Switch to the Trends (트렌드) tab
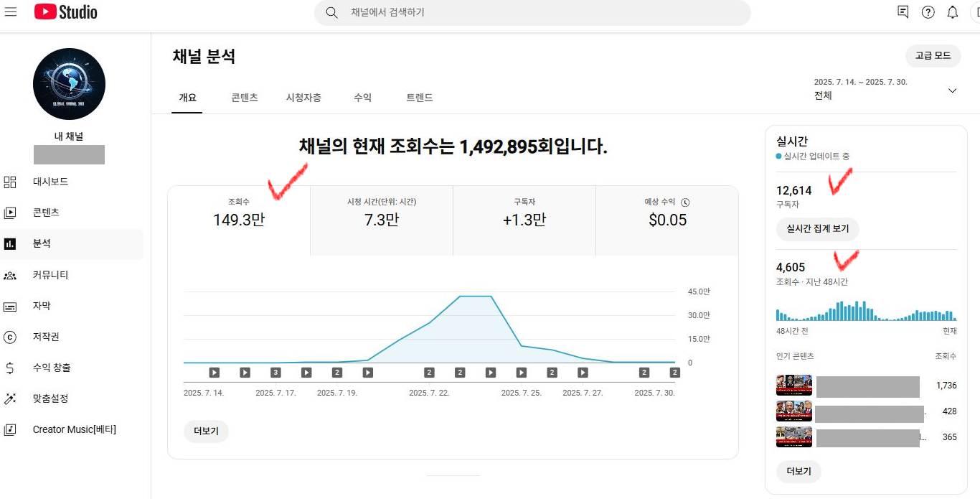 tap(420, 98)
